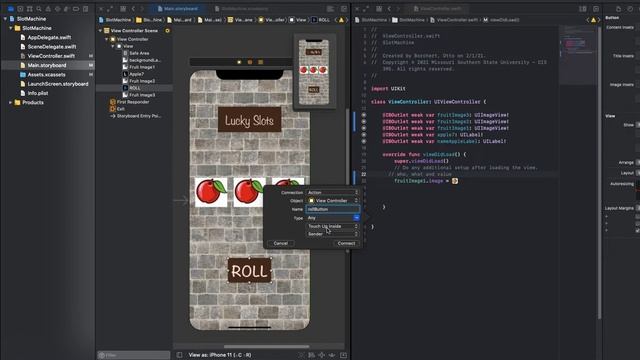Open the Object dropdown showing View Controller

tap(333, 200)
